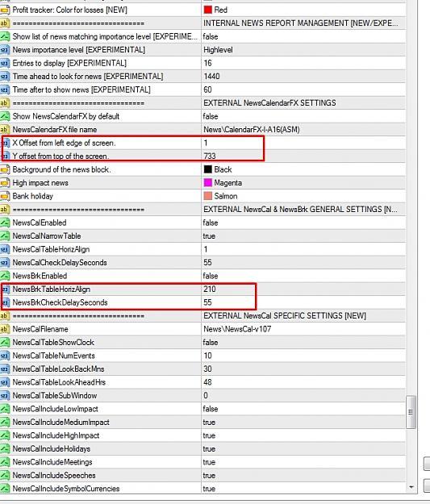The height and width of the screenshot is (504, 430).
Task: Click the value 1440 for Time ahead
Action: pyautogui.click(x=211, y=77)
